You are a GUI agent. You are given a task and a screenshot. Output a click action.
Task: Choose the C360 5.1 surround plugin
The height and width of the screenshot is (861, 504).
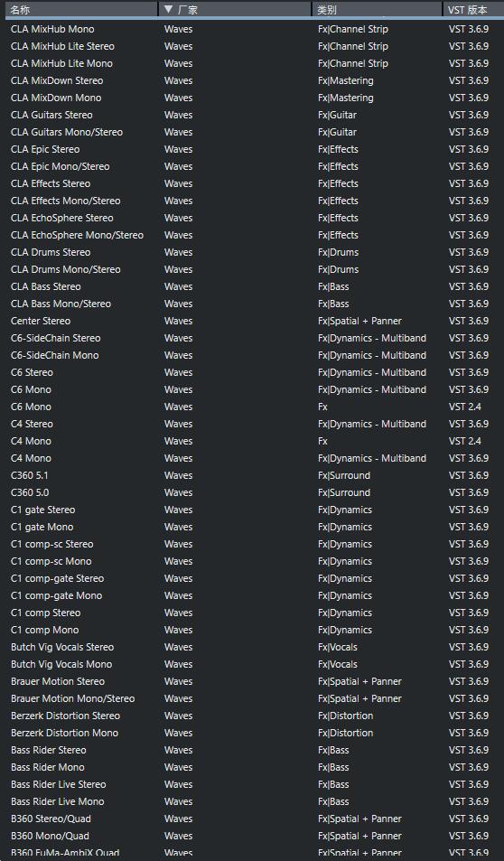coord(255,475)
